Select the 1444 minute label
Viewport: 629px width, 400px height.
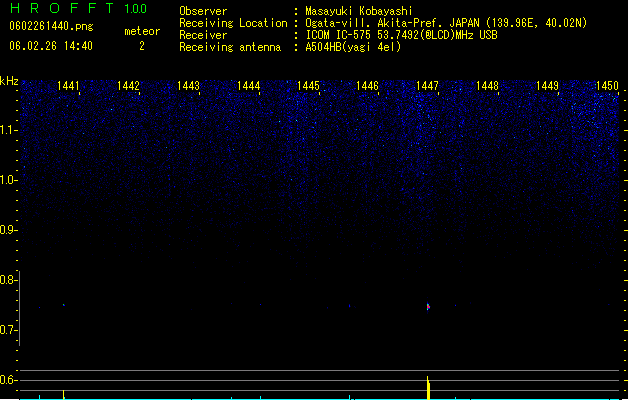click(x=248, y=85)
